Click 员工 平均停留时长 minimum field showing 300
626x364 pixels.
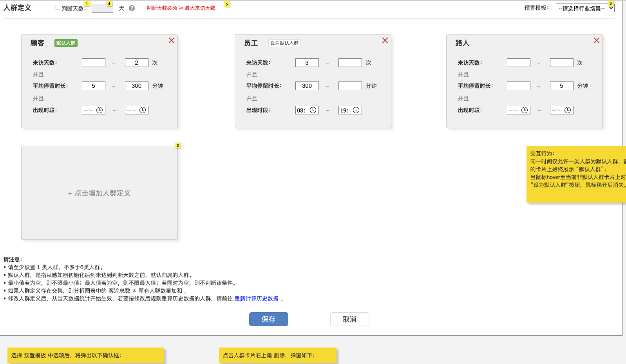pyautogui.click(x=307, y=86)
